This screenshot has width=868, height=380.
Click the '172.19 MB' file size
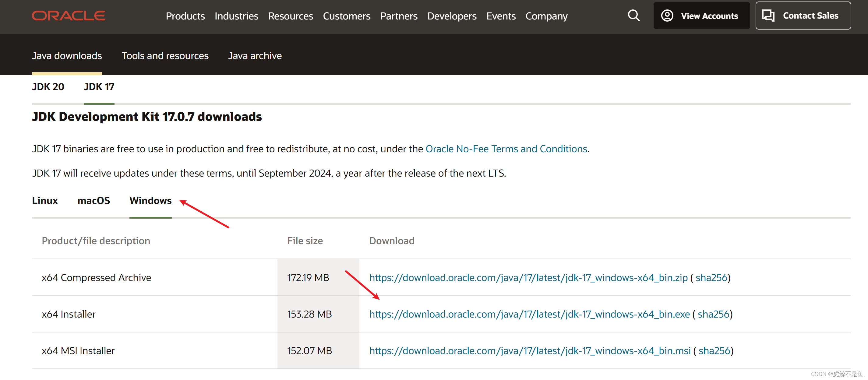point(308,278)
